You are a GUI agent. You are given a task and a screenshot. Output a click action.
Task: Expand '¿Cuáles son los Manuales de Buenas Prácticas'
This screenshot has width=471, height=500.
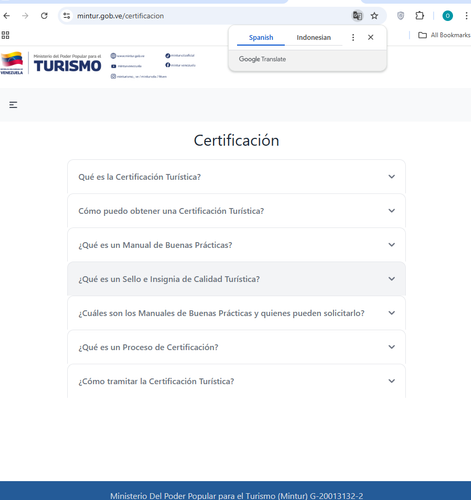pyautogui.click(x=236, y=313)
